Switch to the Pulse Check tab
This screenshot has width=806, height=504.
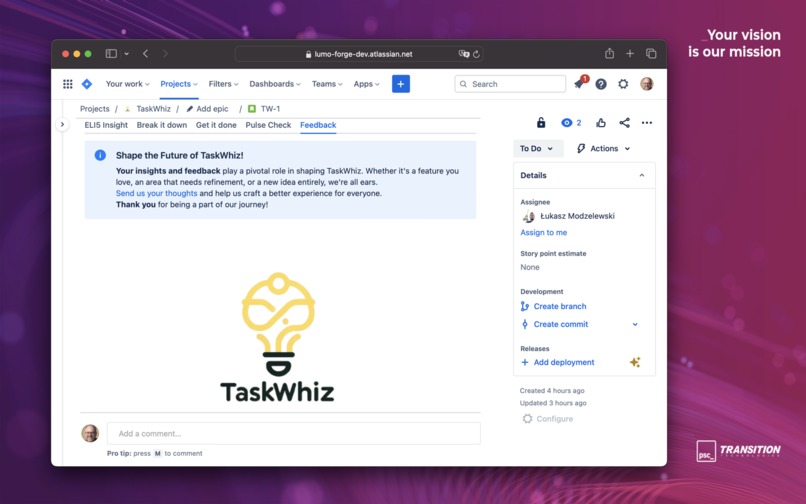(268, 125)
